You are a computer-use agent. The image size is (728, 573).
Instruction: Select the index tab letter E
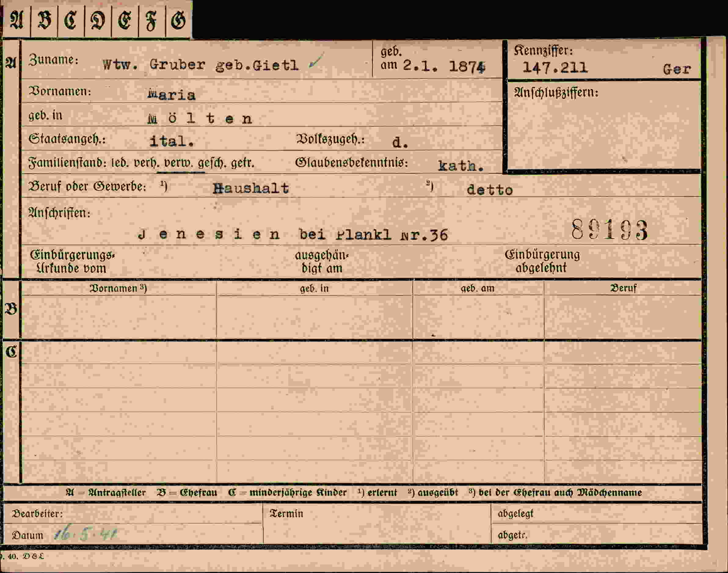[124, 20]
